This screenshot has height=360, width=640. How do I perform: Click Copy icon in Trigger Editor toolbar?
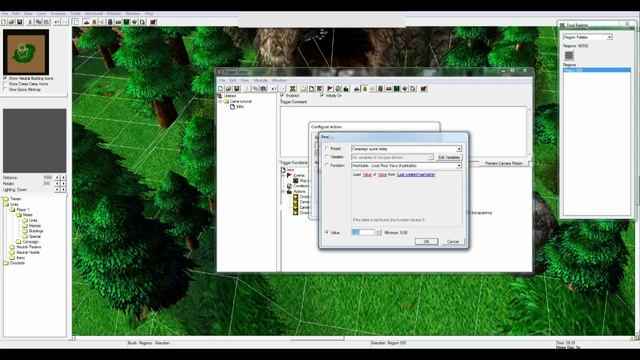pos(256,89)
